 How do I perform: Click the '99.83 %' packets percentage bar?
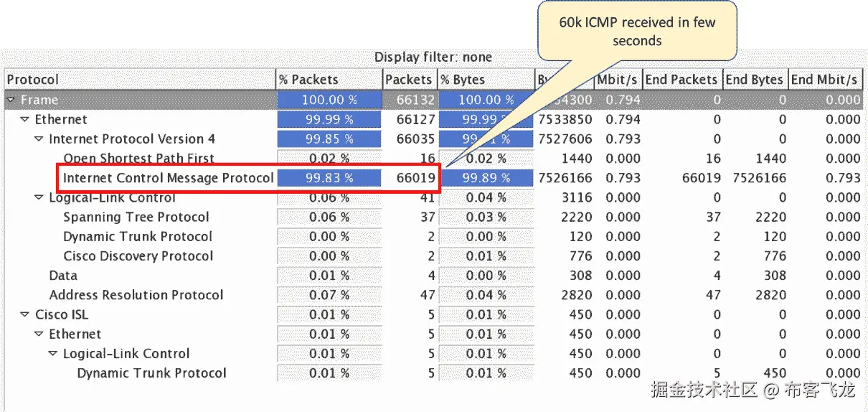pos(329,178)
